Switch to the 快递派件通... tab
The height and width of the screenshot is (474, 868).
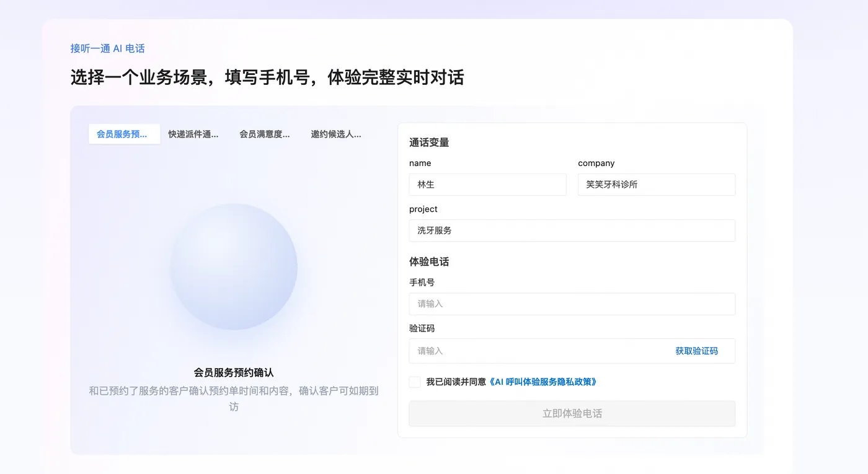click(193, 134)
